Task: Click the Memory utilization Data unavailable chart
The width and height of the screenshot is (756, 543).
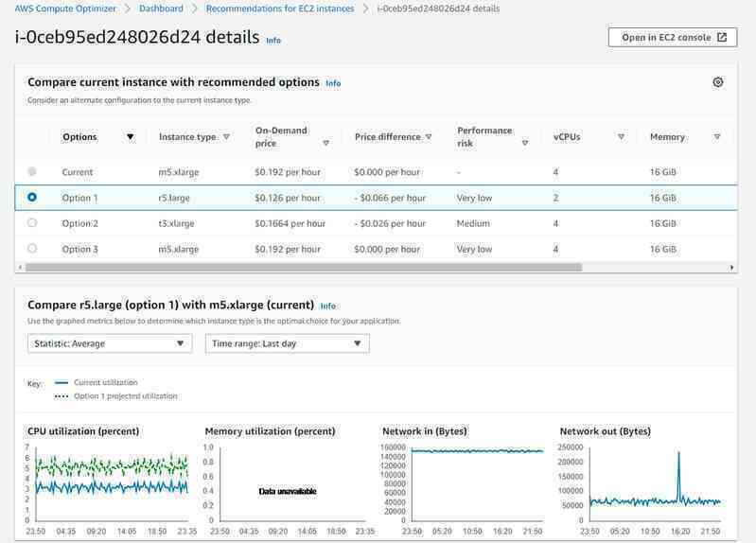Action: click(288, 491)
